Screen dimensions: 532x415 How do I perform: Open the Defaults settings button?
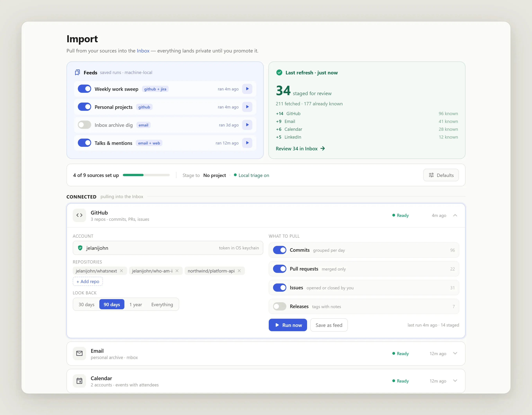coord(441,175)
